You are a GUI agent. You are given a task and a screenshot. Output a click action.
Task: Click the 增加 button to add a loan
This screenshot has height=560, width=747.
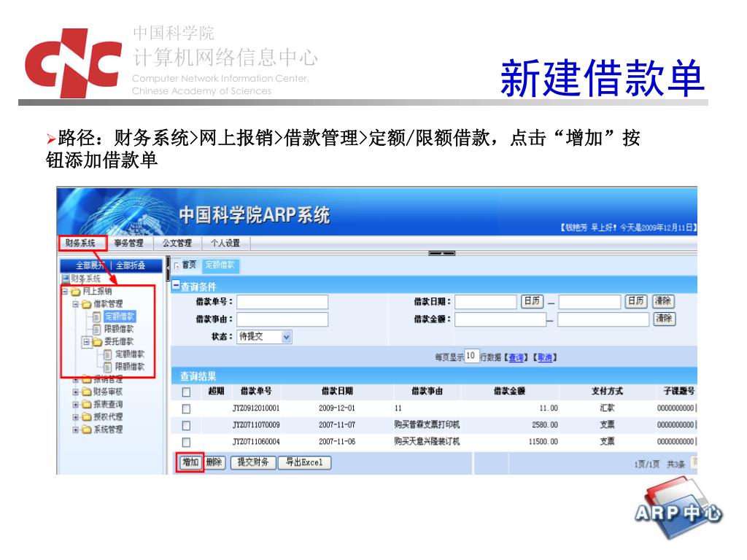pyautogui.click(x=190, y=462)
